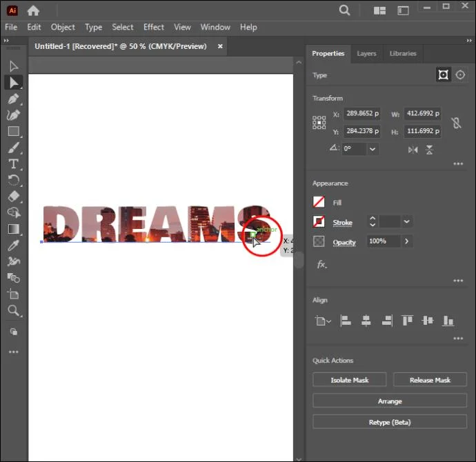Image resolution: width=476 pixels, height=462 pixels.
Task: Select the Direct Selection tool
Action: (13, 83)
